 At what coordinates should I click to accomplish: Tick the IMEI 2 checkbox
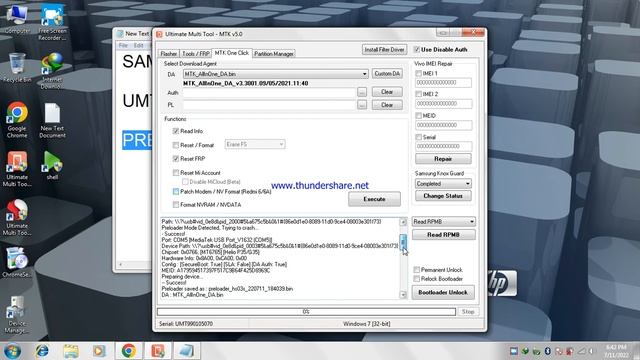pyautogui.click(x=418, y=94)
